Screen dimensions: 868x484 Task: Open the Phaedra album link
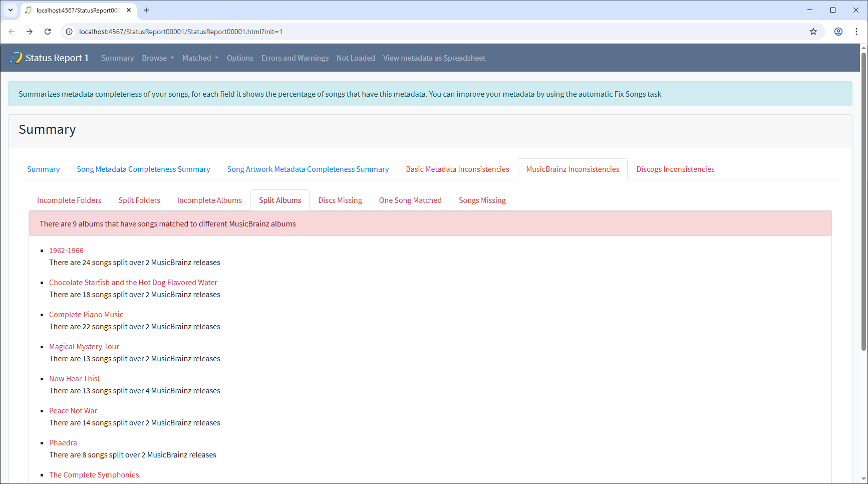(x=63, y=443)
